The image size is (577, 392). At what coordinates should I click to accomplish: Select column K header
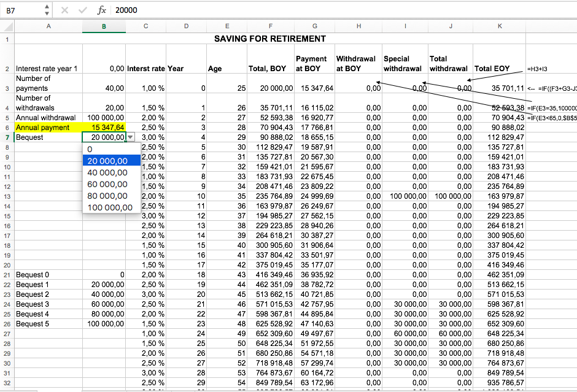[x=500, y=26]
